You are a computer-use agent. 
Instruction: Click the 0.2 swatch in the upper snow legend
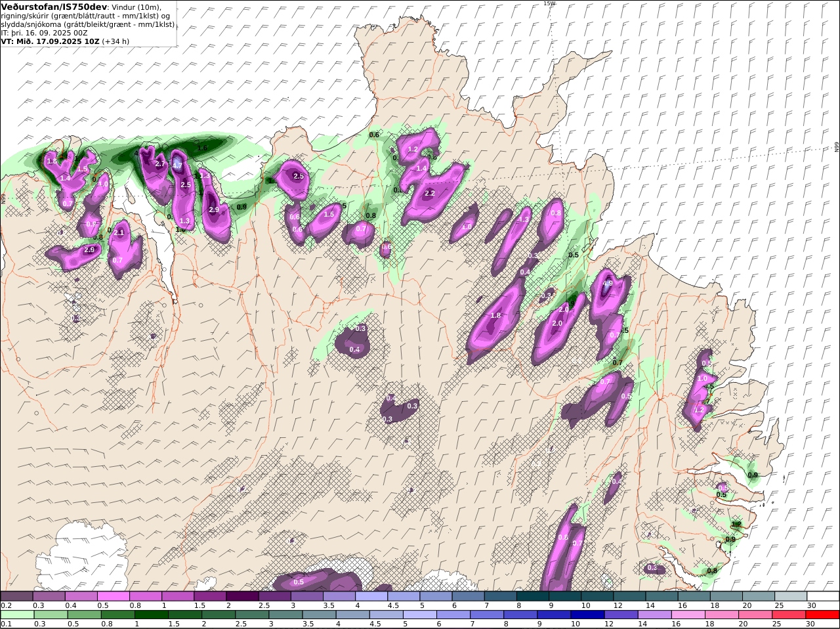point(16,596)
